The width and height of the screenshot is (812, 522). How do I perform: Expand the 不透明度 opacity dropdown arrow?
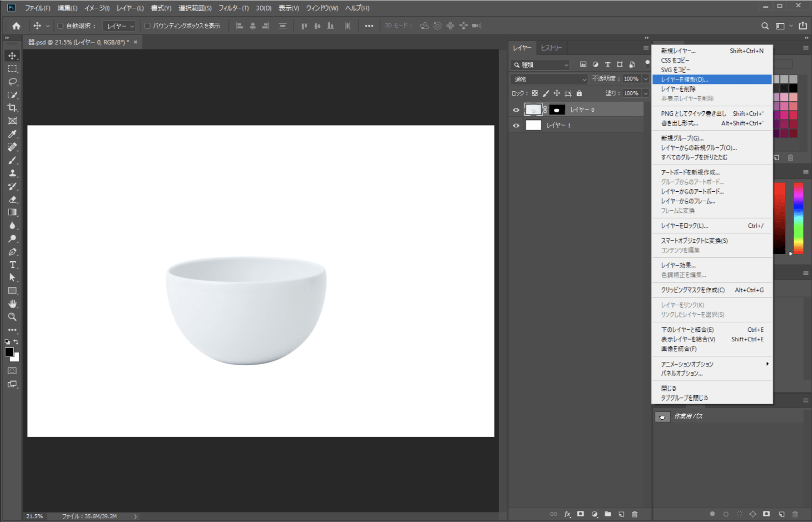645,79
